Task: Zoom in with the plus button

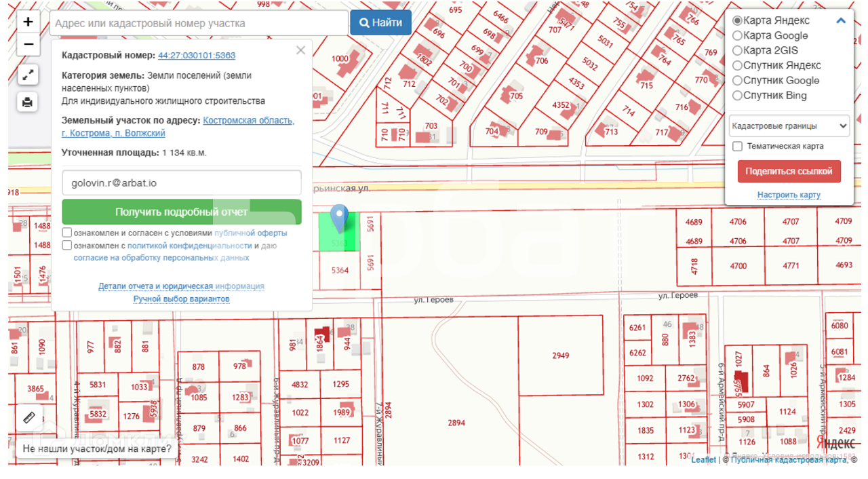Action: pyautogui.click(x=28, y=22)
